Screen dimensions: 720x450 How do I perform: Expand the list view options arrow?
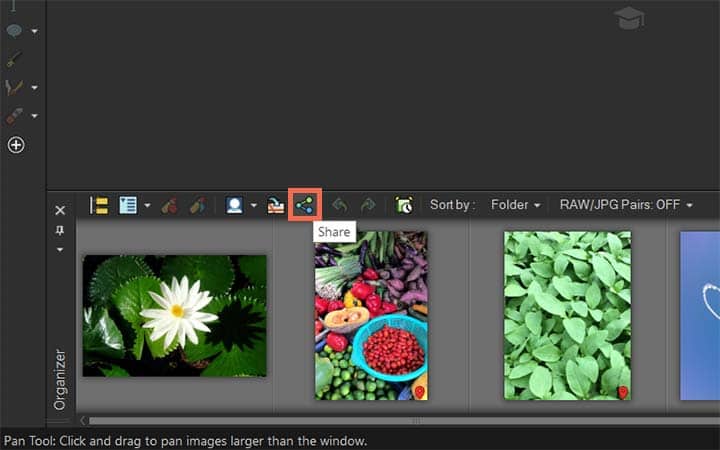pos(147,205)
